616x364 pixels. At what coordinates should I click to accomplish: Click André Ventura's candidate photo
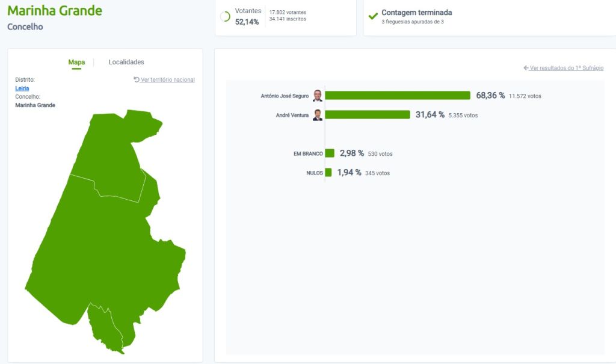coord(318,115)
